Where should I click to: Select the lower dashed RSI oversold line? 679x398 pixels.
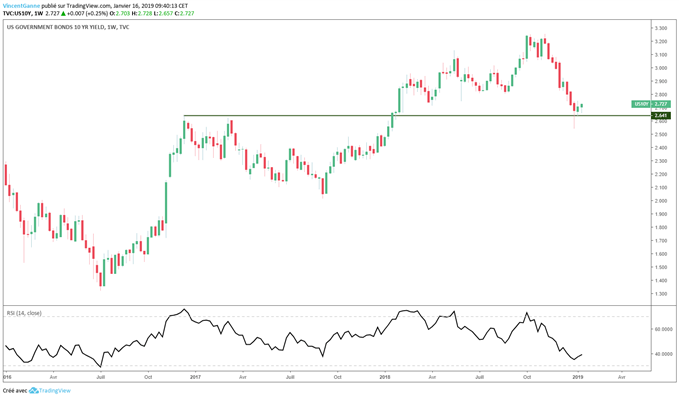click(x=327, y=366)
